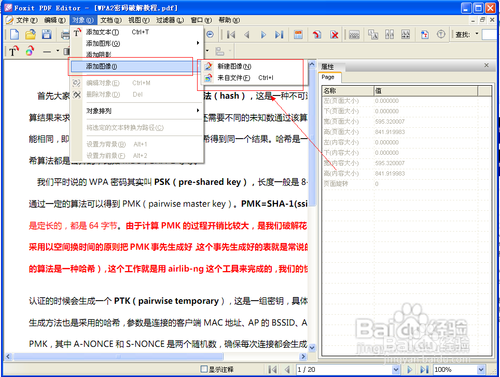Open the 编辑 menu
Screen dimensions: 500x377
pos(55,20)
